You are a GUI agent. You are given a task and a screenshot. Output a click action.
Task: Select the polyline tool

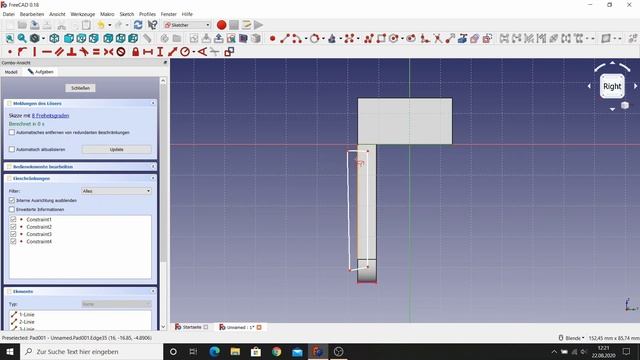pos(369,38)
